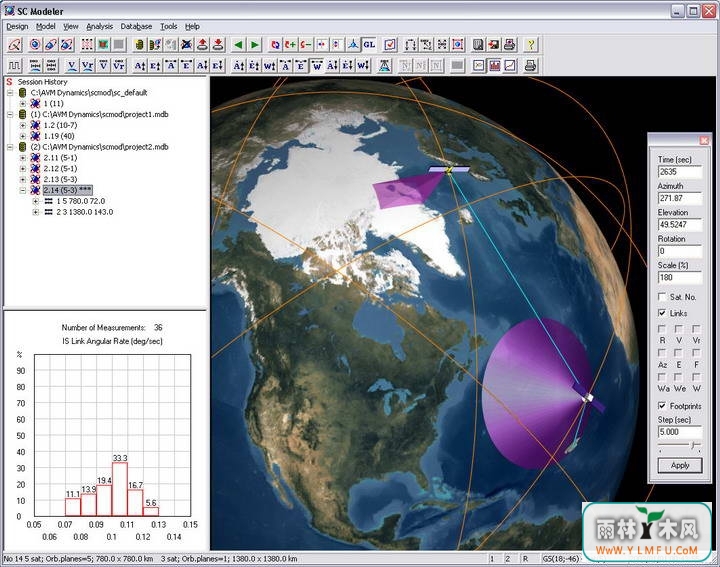Click the green left arrow step-back icon

click(238, 45)
